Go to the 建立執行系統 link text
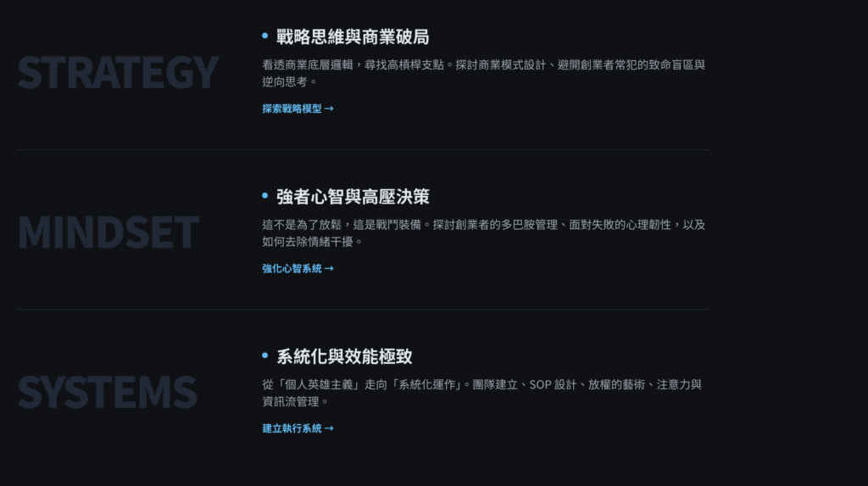 pyautogui.click(x=292, y=428)
